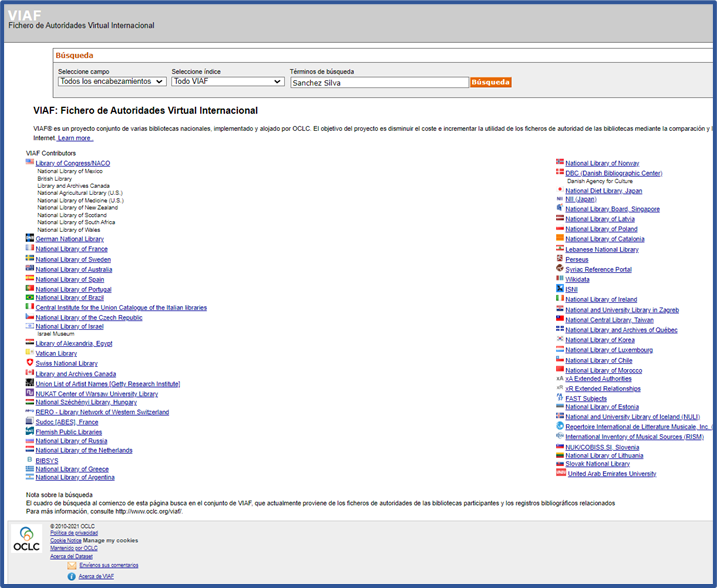Screen dimensions: 717x588
Task: Click the Japan flag next to National Diet Library
Action: pyautogui.click(x=560, y=190)
